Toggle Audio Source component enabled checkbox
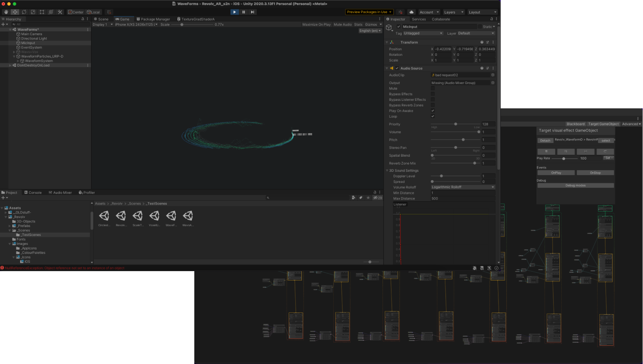 [x=397, y=68]
